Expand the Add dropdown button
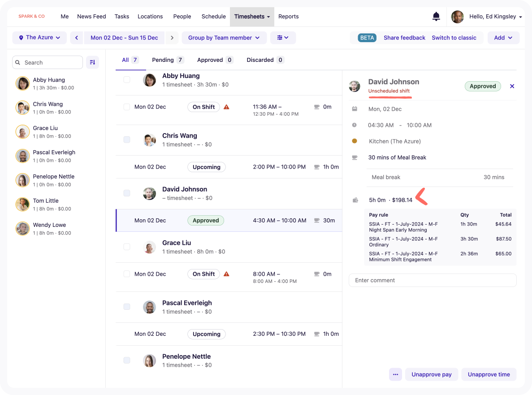The height and width of the screenshot is (395, 532). [x=503, y=38]
